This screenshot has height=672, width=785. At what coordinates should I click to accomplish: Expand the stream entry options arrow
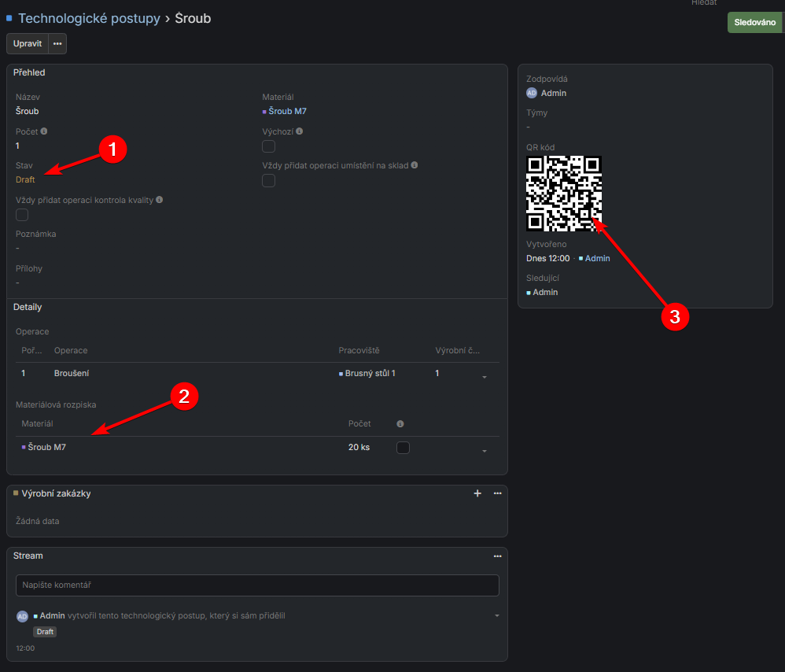tap(496, 615)
